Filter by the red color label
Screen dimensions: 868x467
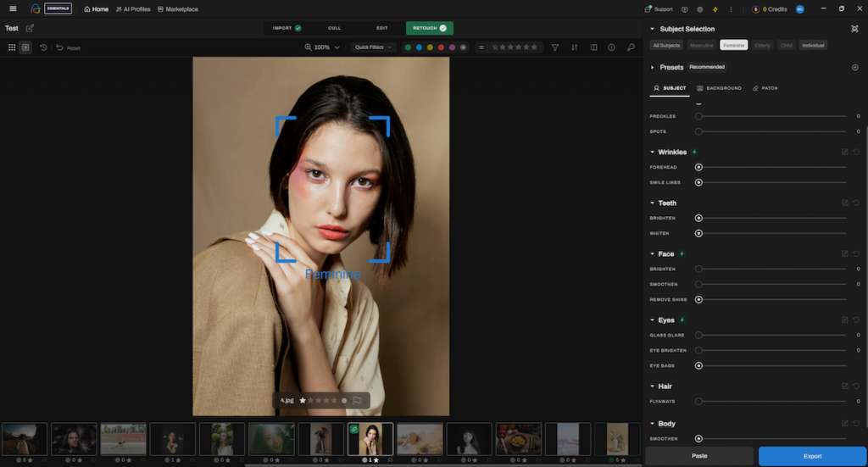pyautogui.click(x=441, y=47)
